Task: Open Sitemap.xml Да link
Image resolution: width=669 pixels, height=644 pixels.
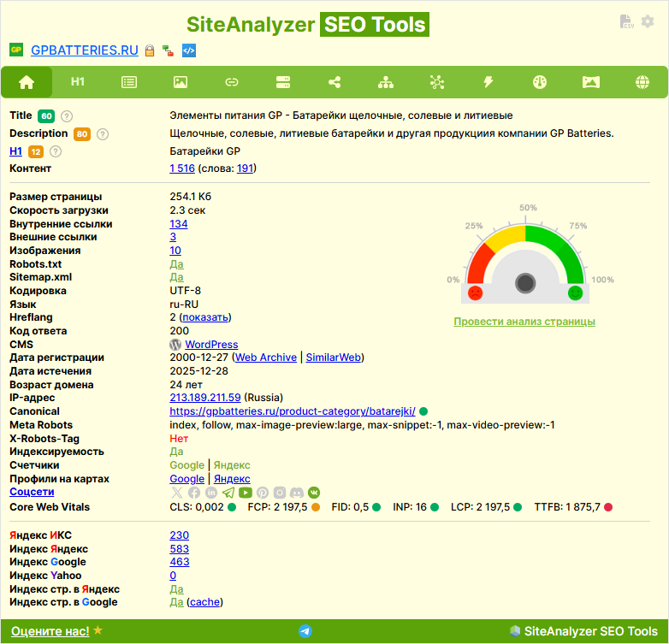Action: (176, 277)
